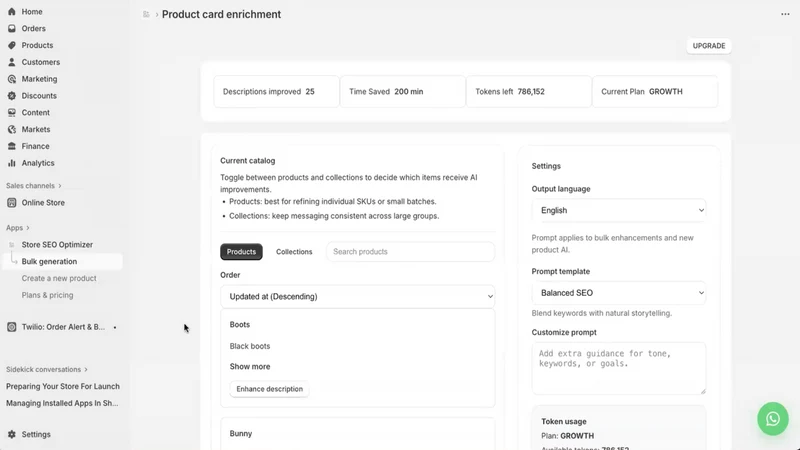Open Twilio: Order Alert app link

pyautogui.click(x=63, y=327)
